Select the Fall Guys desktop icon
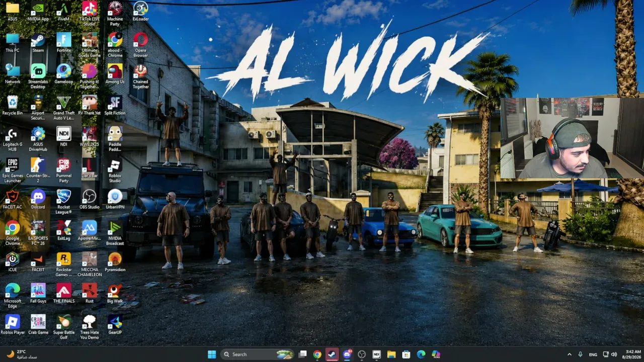The width and height of the screenshot is (644, 362). (x=38, y=293)
